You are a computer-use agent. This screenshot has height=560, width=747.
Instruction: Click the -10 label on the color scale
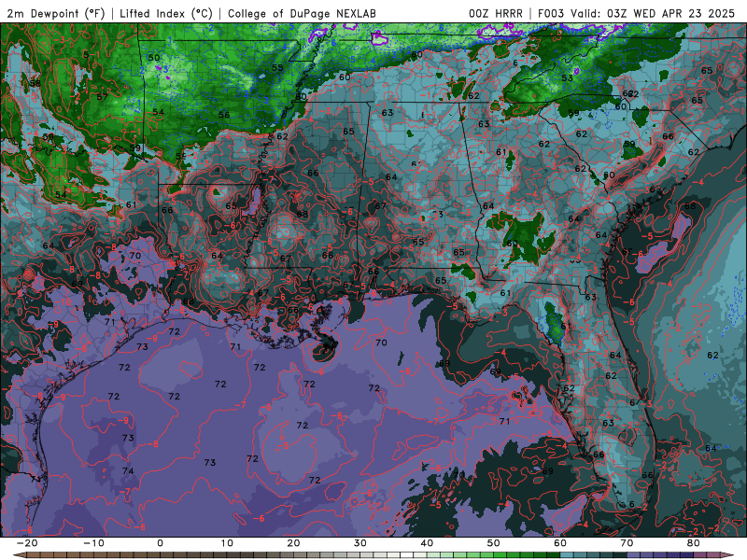tap(93, 543)
